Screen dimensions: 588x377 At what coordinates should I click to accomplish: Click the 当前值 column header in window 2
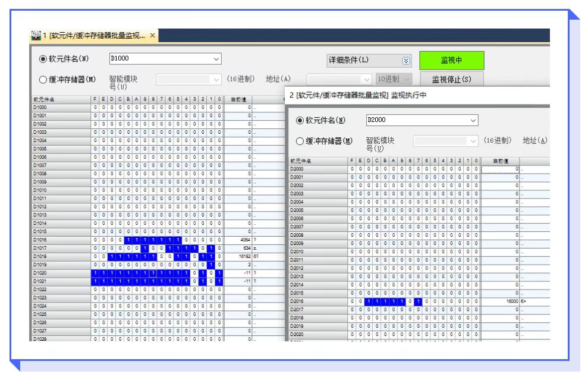coord(500,161)
